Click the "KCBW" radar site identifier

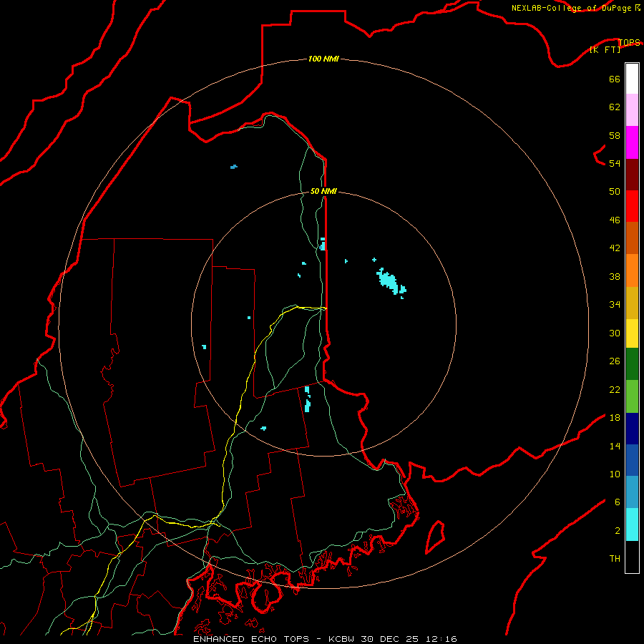point(341,639)
